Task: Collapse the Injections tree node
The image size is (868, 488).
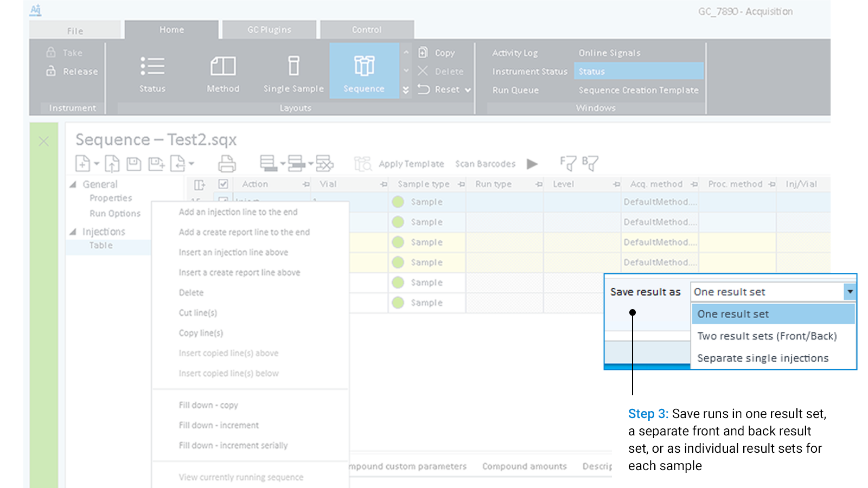Action: click(73, 232)
